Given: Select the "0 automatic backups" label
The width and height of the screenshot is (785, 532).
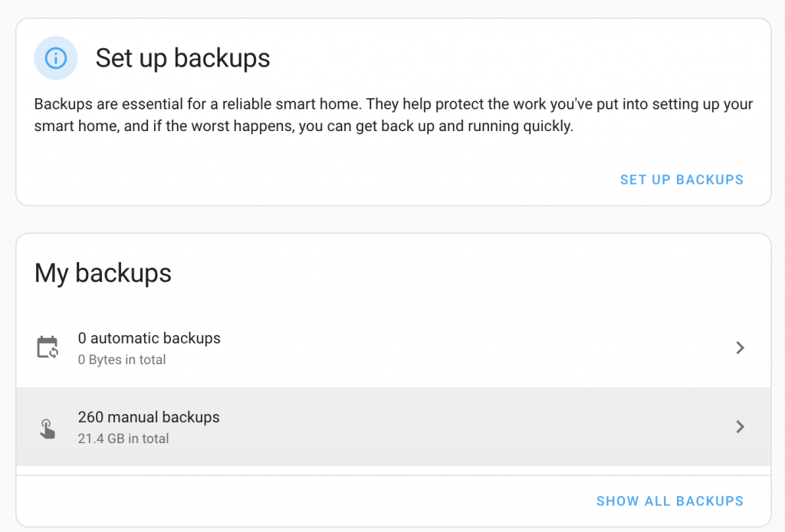Looking at the screenshot, I should click(149, 338).
